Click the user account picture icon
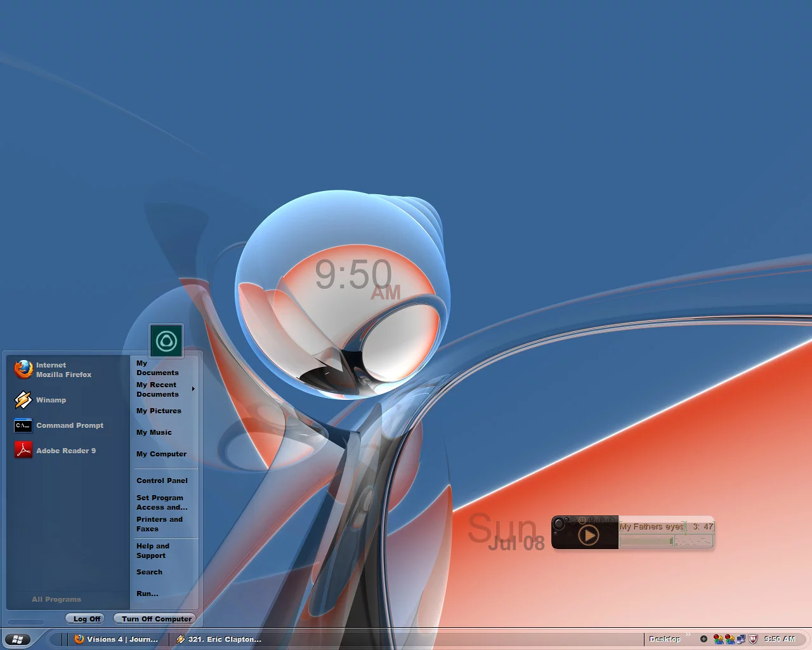Viewport: 812px width, 650px height. 166,341
